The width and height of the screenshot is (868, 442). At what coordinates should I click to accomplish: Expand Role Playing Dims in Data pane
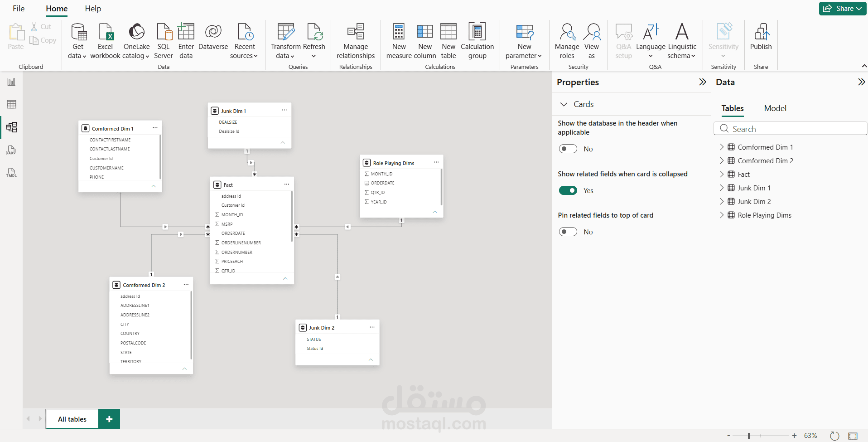(x=722, y=215)
